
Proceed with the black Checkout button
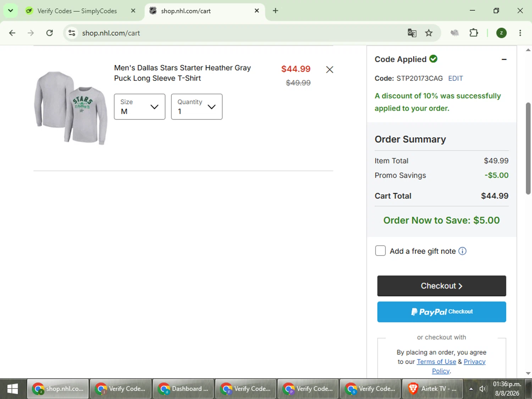click(x=442, y=286)
